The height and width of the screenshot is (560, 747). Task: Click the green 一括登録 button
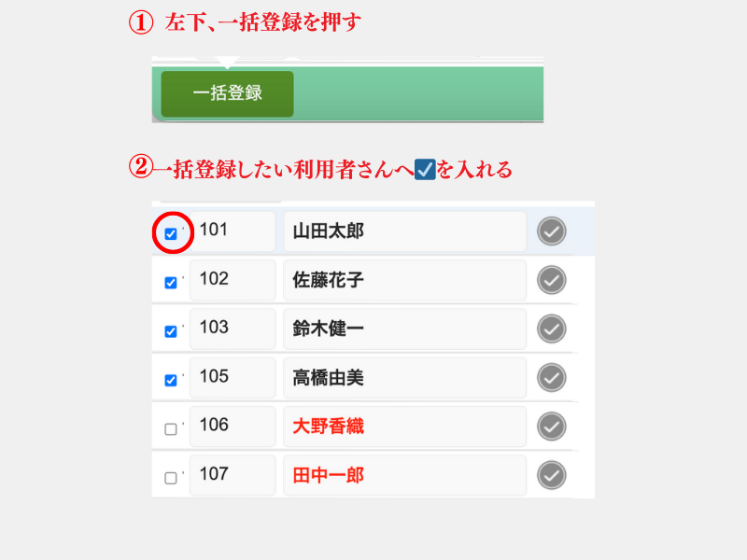coord(227,93)
